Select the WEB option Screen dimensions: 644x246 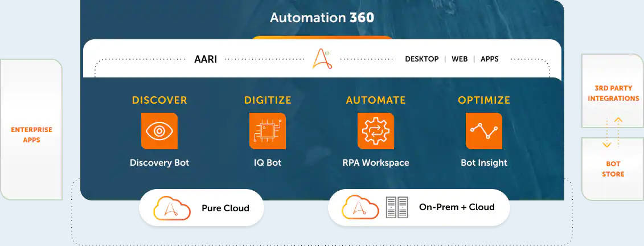pos(460,59)
